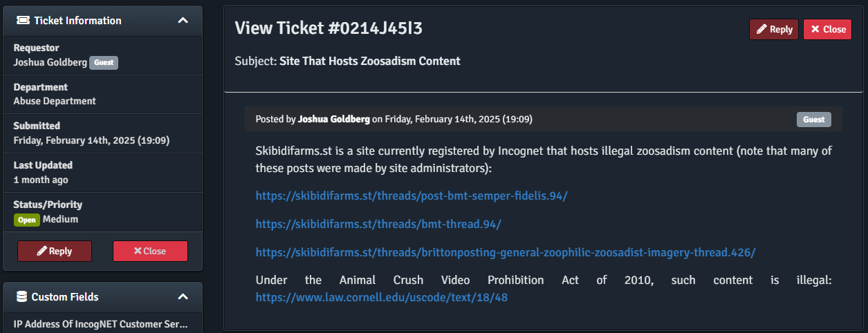Click the sidebar Reply button with pencil icon
868x333 pixels.
(55, 251)
